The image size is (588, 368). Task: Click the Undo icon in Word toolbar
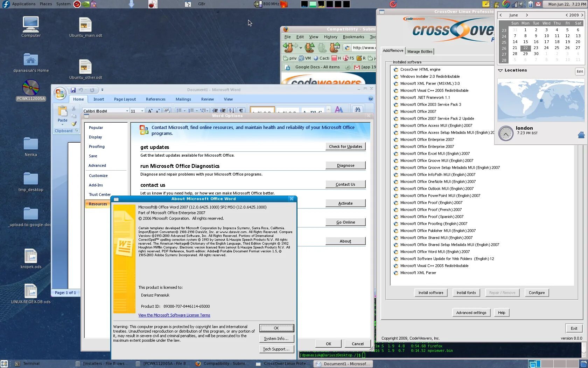(81, 90)
